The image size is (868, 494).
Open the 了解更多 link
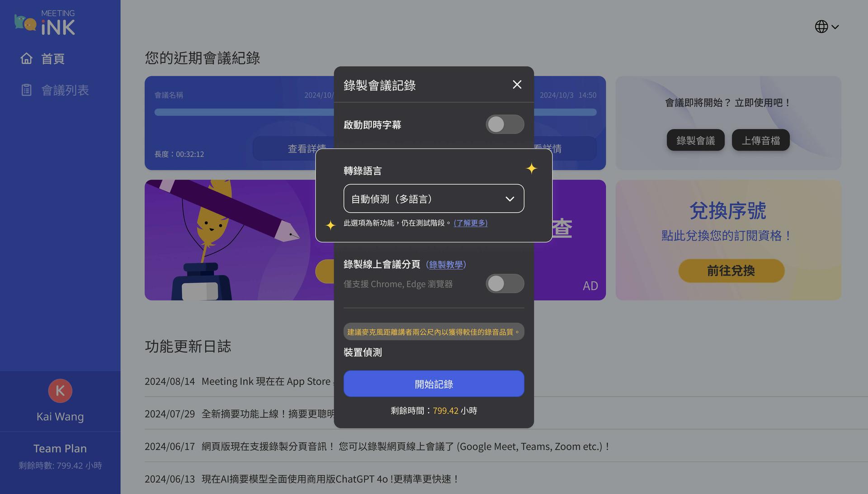(471, 223)
